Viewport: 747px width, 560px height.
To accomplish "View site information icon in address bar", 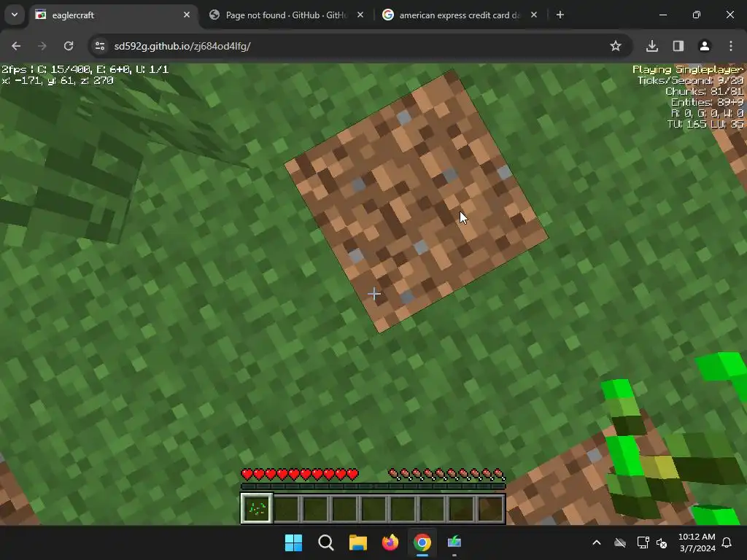I will pyautogui.click(x=99, y=46).
